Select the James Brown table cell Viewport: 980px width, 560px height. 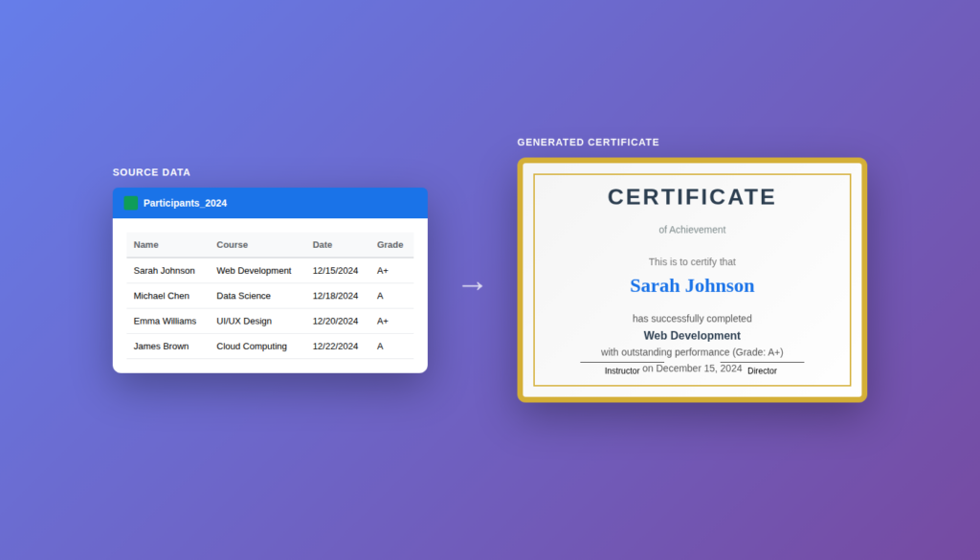(x=161, y=347)
